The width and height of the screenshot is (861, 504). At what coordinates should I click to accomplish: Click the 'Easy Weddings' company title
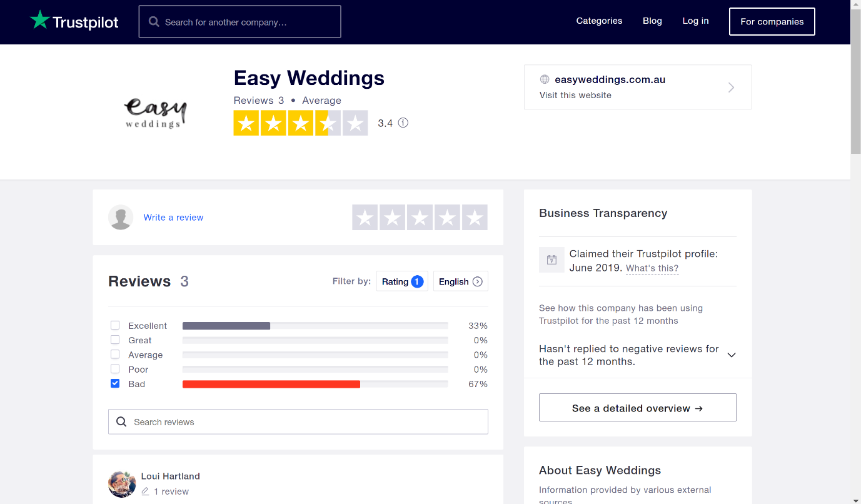tap(309, 78)
